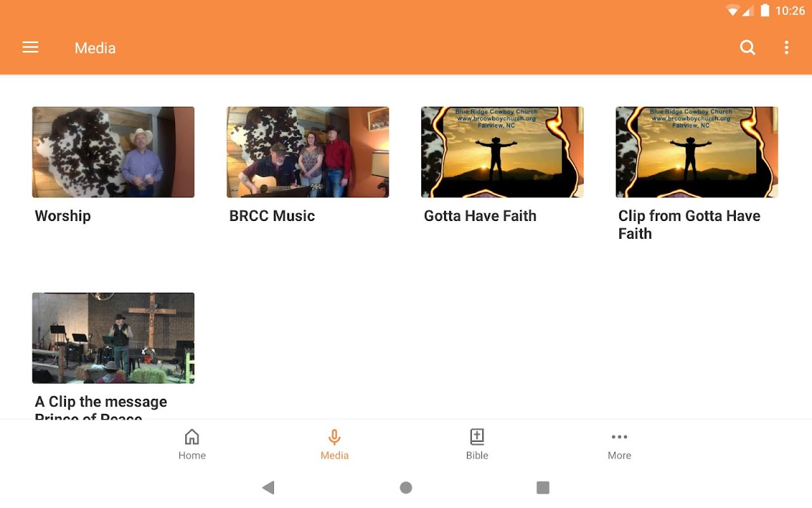
Task: Open the three-dot overflow menu
Action: tap(787, 48)
